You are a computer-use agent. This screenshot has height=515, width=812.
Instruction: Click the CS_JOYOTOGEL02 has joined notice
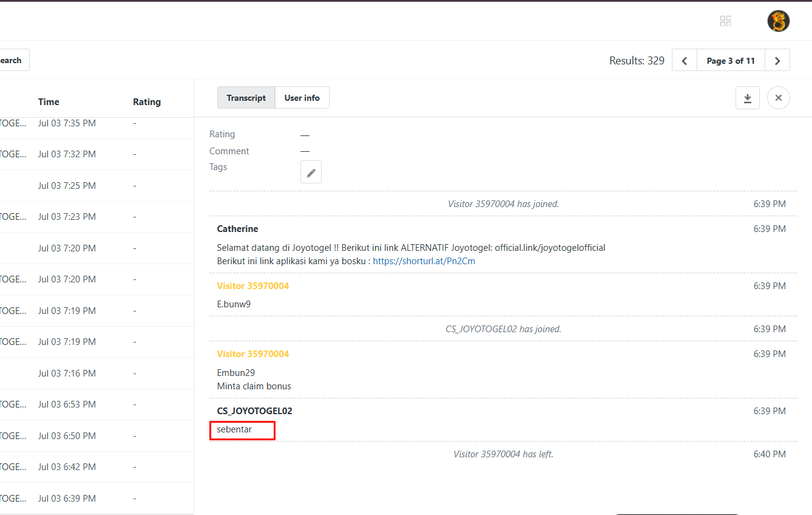503,329
